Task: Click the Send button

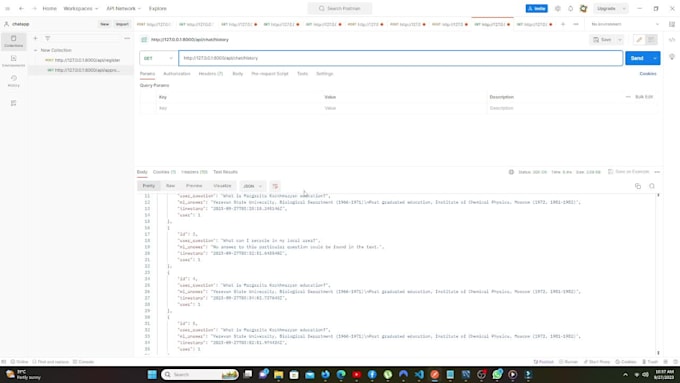Action: tap(637, 58)
